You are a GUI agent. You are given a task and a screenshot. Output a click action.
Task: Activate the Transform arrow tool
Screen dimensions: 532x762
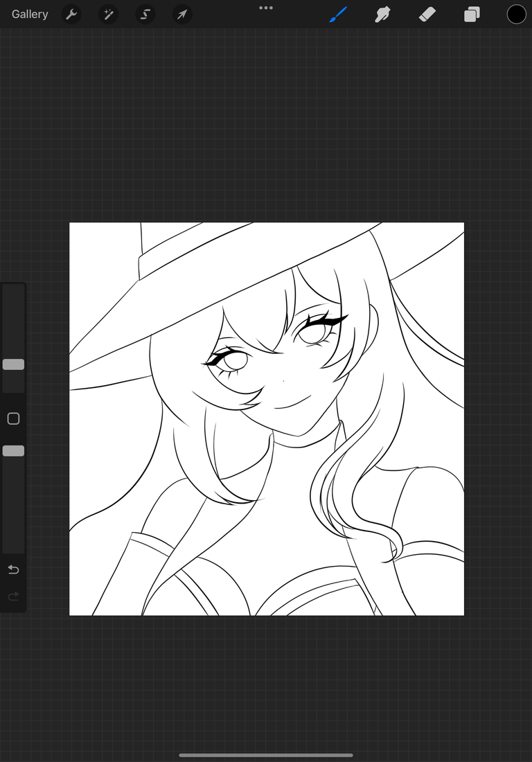182,15
